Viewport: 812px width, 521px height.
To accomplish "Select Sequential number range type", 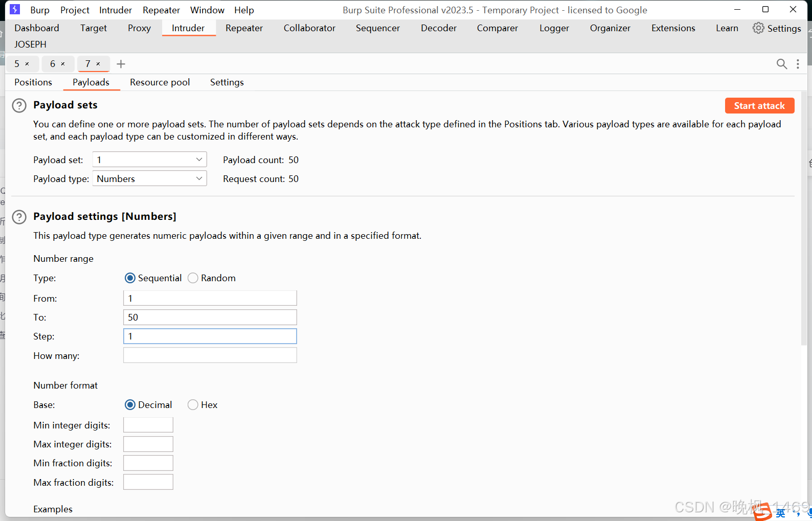I will (130, 278).
